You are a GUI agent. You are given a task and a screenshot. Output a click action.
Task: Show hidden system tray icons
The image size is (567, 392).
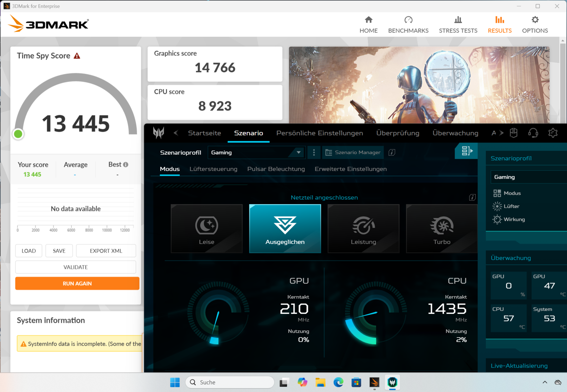coord(545,382)
